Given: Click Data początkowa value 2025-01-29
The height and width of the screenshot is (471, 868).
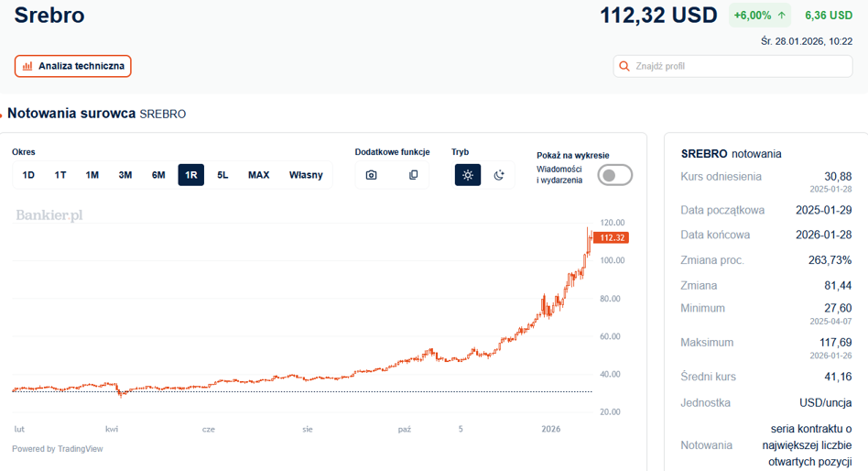Looking at the screenshot, I should (x=823, y=210).
